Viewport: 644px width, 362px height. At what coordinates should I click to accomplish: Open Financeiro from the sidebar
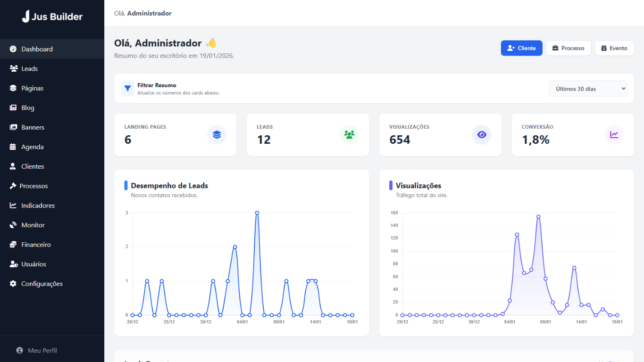[13, 244]
